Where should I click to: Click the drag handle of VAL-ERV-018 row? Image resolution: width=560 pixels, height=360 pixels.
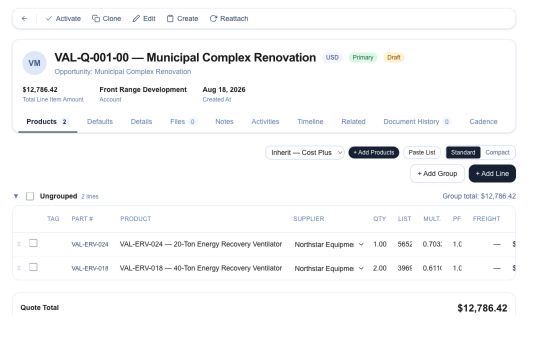19,268
